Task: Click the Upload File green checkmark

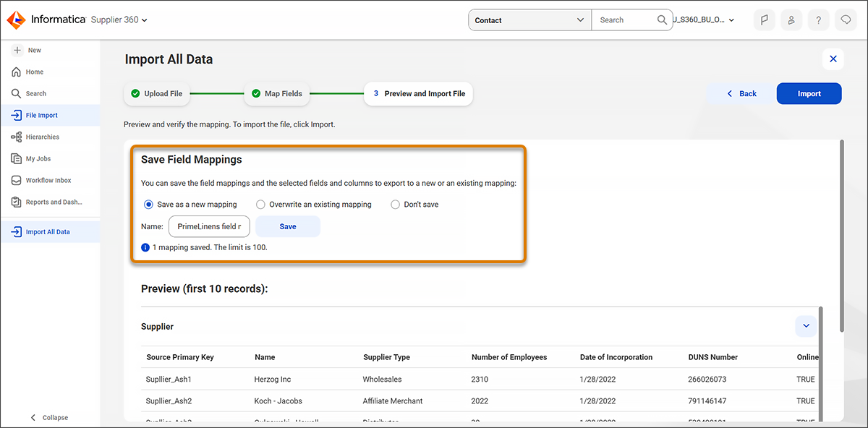Action: pos(135,93)
